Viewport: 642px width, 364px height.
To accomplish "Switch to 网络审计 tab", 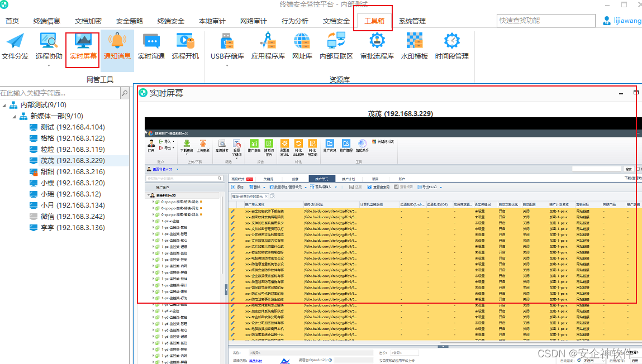I will (254, 21).
